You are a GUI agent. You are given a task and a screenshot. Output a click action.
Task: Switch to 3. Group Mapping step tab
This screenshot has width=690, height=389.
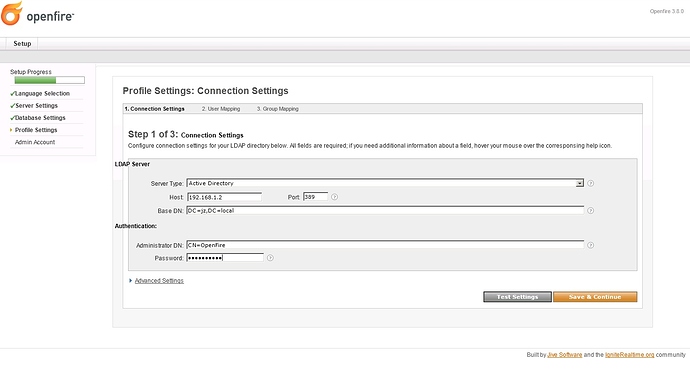pyautogui.click(x=278, y=109)
